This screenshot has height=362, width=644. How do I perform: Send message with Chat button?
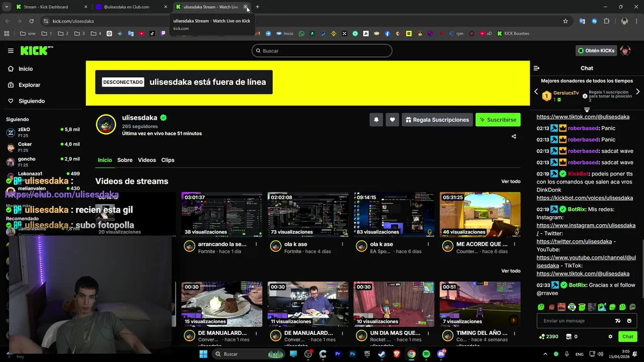(x=628, y=336)
